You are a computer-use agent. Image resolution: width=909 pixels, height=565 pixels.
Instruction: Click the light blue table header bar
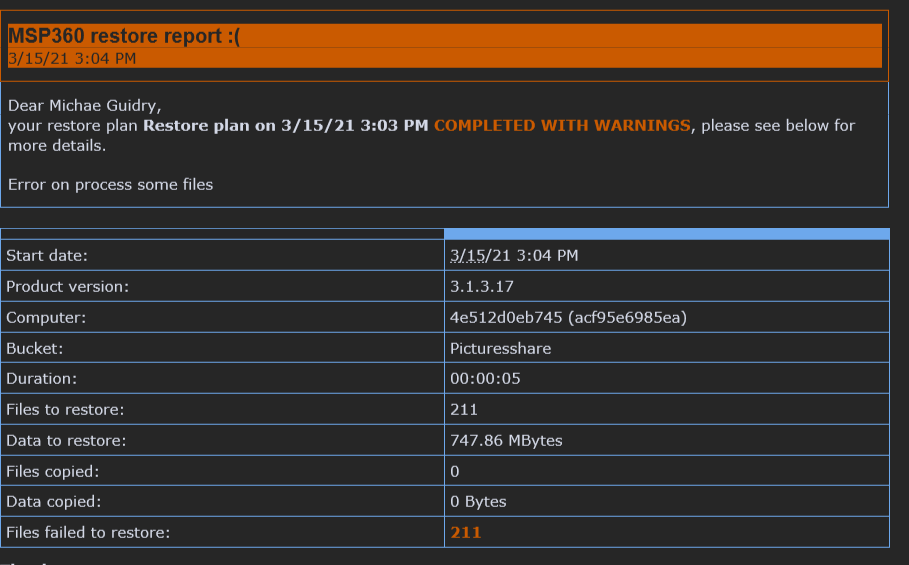click(x=667, y=234)
